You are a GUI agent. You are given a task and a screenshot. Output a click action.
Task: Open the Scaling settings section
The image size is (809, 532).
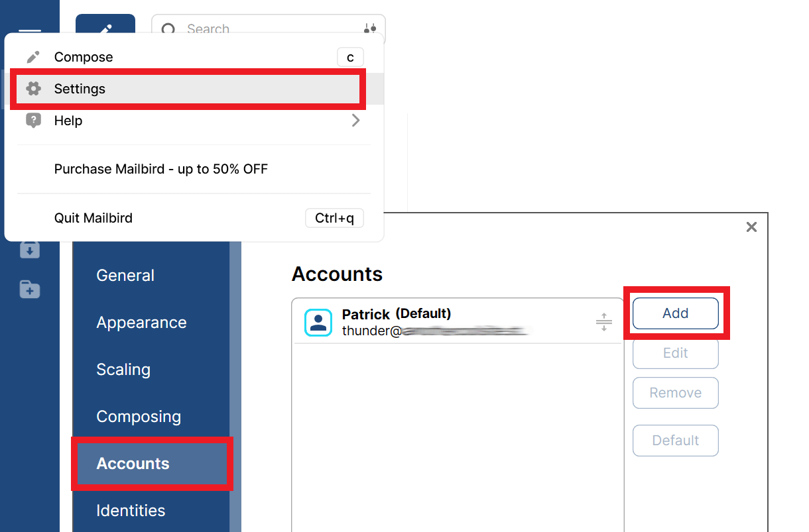click(123, 369)
